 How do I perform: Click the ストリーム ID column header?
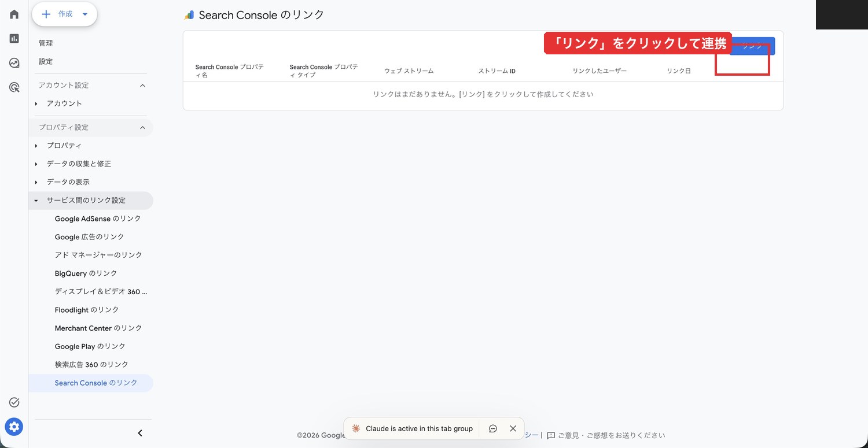(x=496, y=71)
